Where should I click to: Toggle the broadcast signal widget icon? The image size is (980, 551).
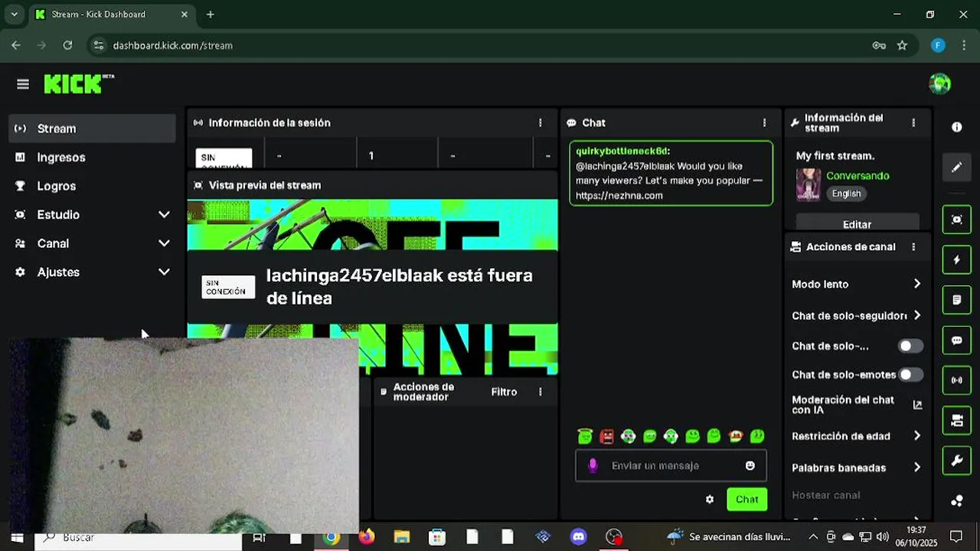[957, 380]
